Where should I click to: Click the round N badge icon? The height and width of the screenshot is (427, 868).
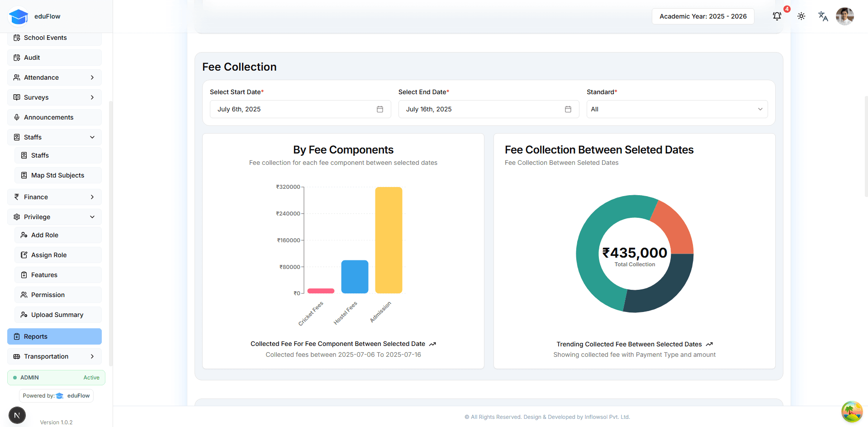(17, 415)
